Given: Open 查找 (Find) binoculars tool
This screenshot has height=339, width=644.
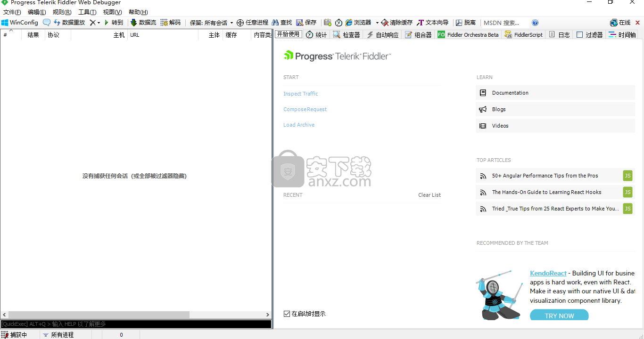Looking at the screenshot, I should point(282,23).
